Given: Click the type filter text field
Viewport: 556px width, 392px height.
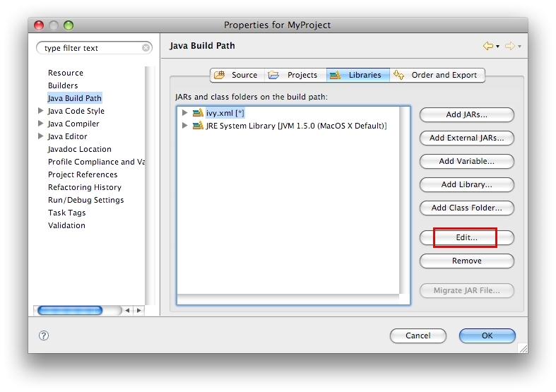Looking at the screenshot, I should (x=90, y=48).
